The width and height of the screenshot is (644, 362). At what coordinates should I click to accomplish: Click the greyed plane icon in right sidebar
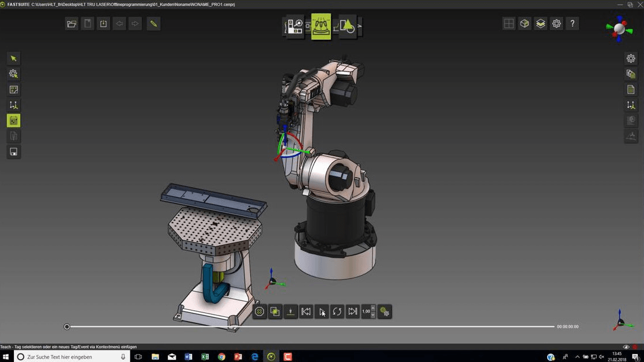[631, 136]
